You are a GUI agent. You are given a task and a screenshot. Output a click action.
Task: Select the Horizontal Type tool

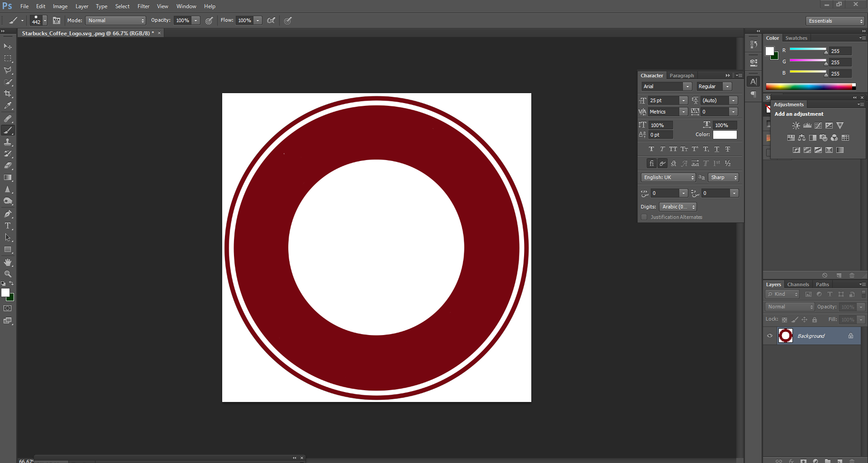[x=8, y=226]
